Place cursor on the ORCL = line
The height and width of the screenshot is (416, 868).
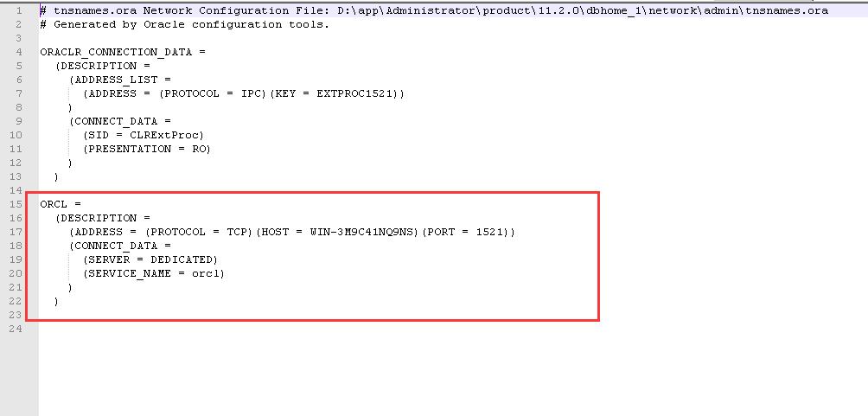(61, 204)
